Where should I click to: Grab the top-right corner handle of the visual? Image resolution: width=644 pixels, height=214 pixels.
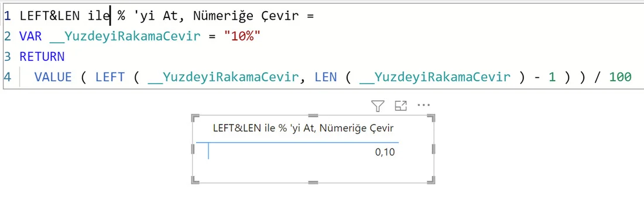click(431, 119)
